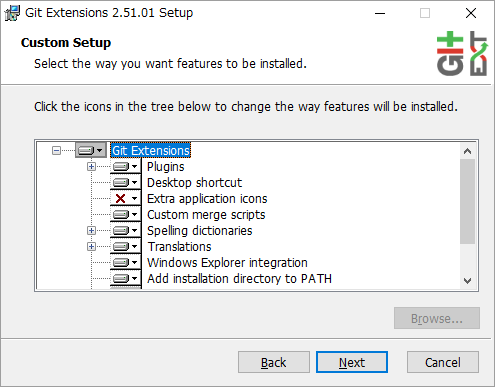The image size is (495, 387).
Task: Open install-state dropdown for Add installation directory to PATH
Action: tap(126, 278)
